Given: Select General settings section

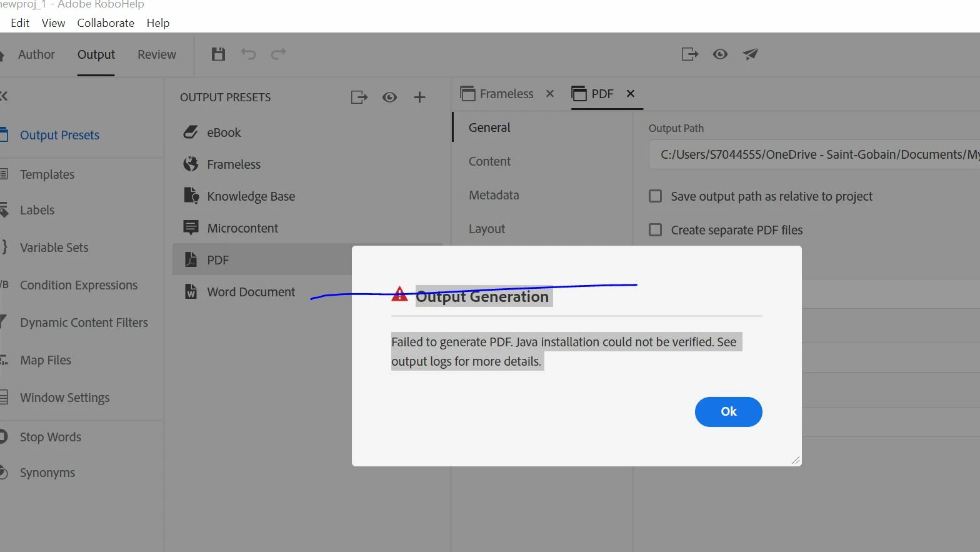Looking at the screenshot, I should coord(489,128).
